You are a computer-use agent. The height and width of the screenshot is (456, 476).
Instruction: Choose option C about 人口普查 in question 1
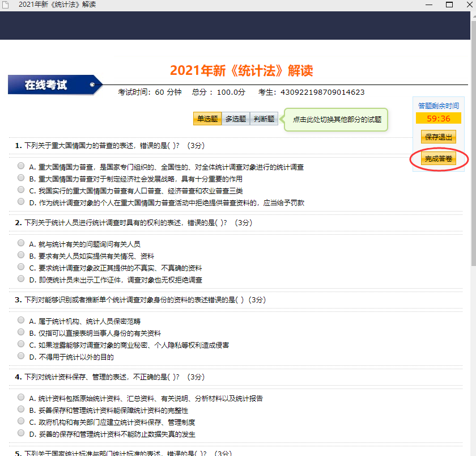[20, 189]
